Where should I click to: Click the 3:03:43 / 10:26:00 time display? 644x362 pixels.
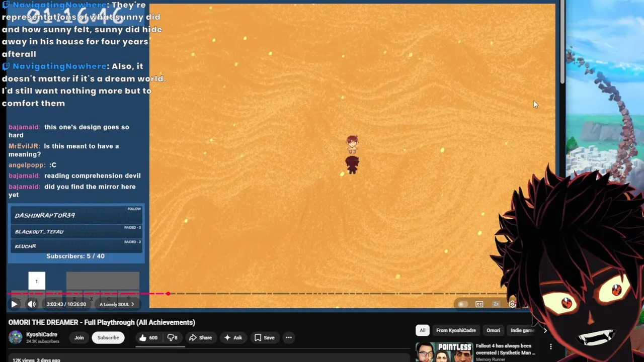[x=66, y=304]
